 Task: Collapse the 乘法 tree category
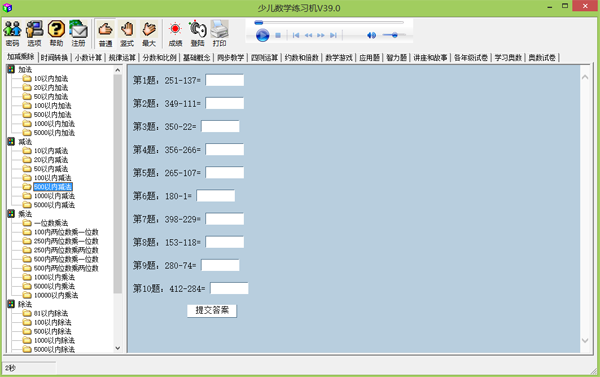tap(11, 214)
